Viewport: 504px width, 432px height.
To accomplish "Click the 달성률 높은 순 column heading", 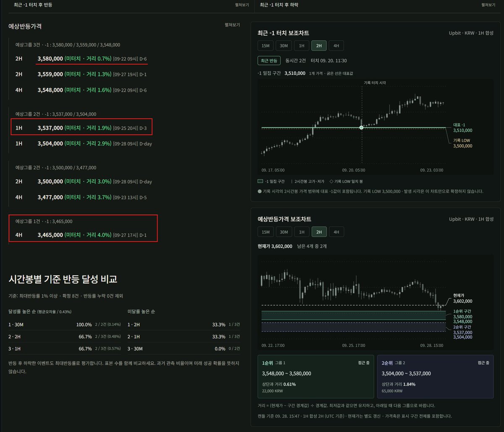I will [x=22, y=312].
